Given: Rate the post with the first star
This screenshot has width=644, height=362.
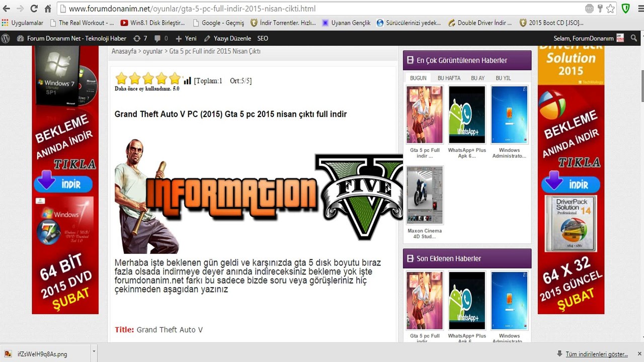Looking at the screenshot, I should pos(121,78).
